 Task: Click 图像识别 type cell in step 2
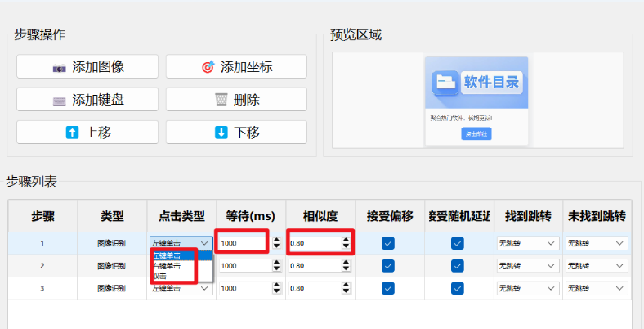coord(112,266)
